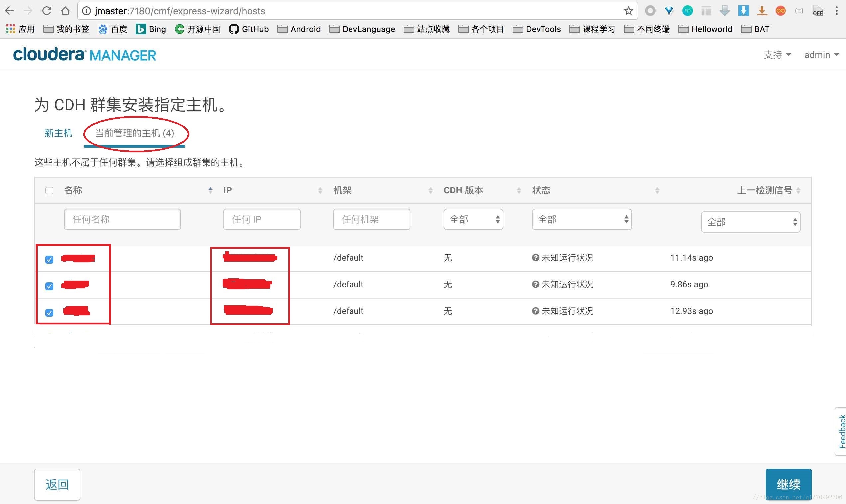
Task: Sort table by 机架 column
Action: pyautogui.click(x=430, y=190)
